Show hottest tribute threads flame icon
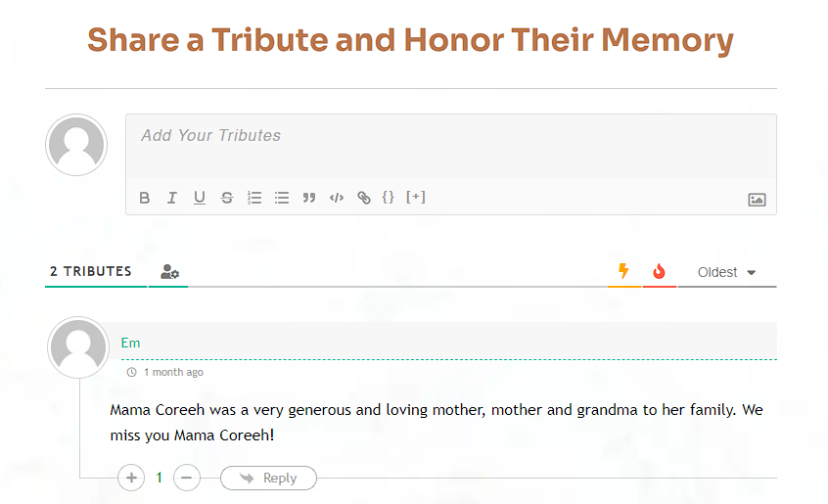This screenshot has height=504, width=828. tap(660, 271)
